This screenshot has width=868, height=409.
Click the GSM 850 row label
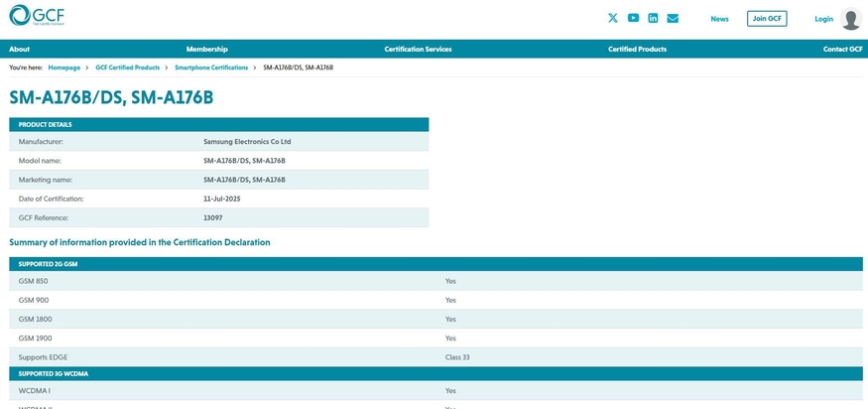(33, 281)
